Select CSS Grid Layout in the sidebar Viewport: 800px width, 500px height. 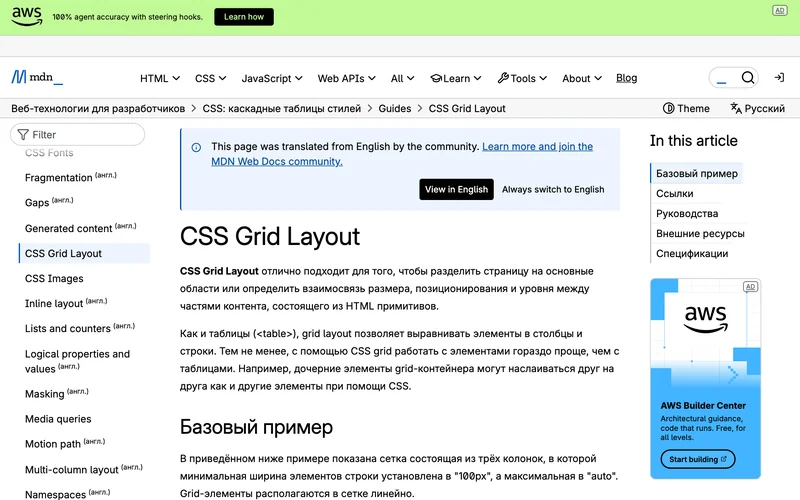[x=84, y=254]
